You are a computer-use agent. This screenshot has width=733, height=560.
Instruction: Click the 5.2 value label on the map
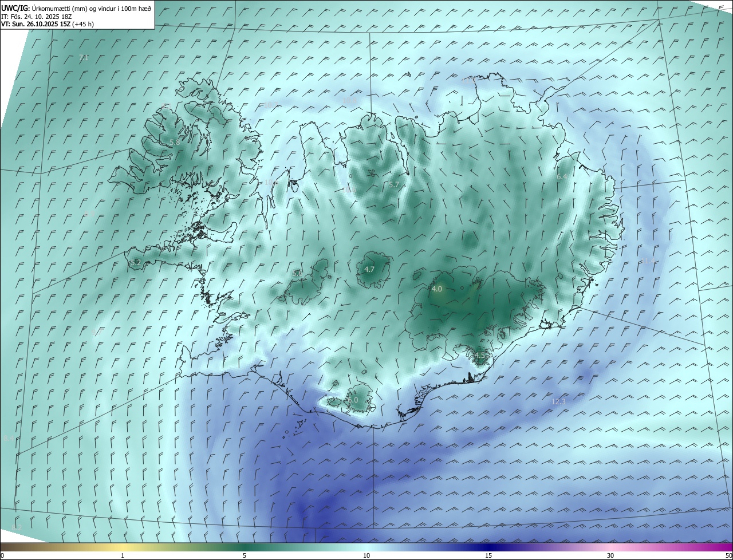click(135, 263)
